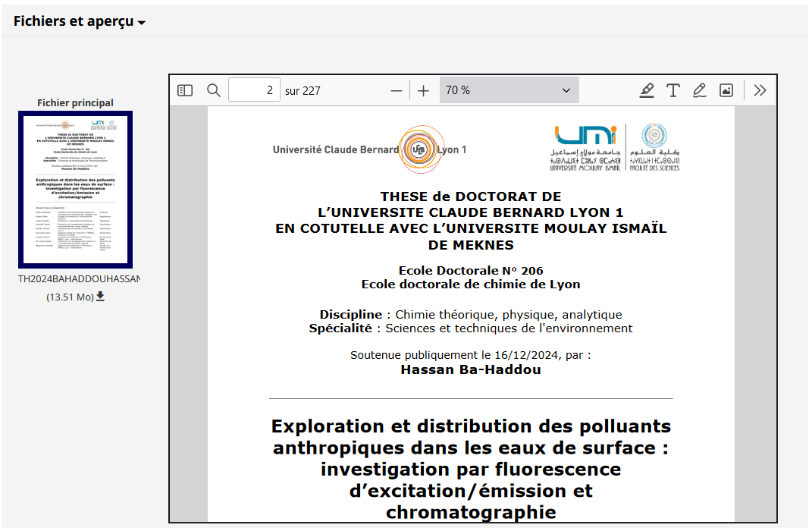This screenshot has width=812, height=528.
Task: Select the add image tool
Action: (726, 91)
